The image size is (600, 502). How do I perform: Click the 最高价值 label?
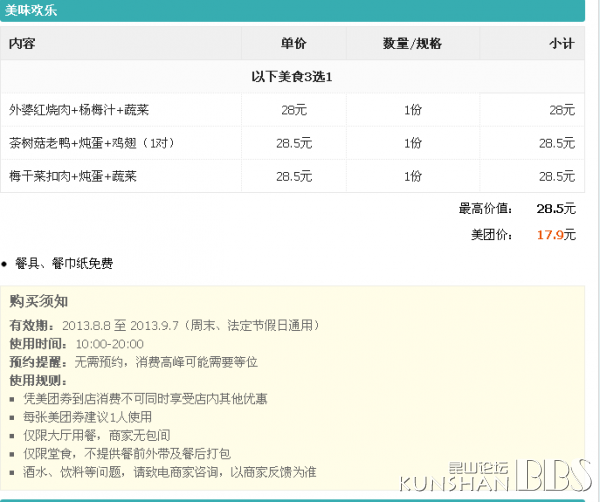tap(485, 209)
